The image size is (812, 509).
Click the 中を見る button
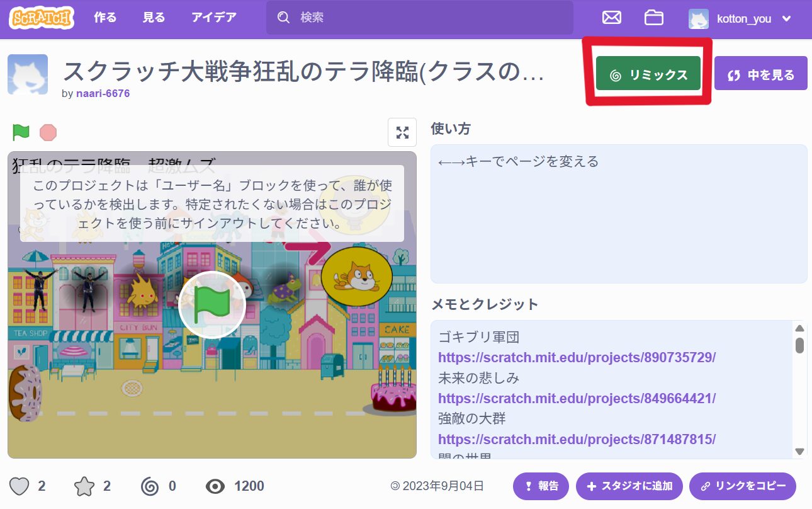pos(760,75)
